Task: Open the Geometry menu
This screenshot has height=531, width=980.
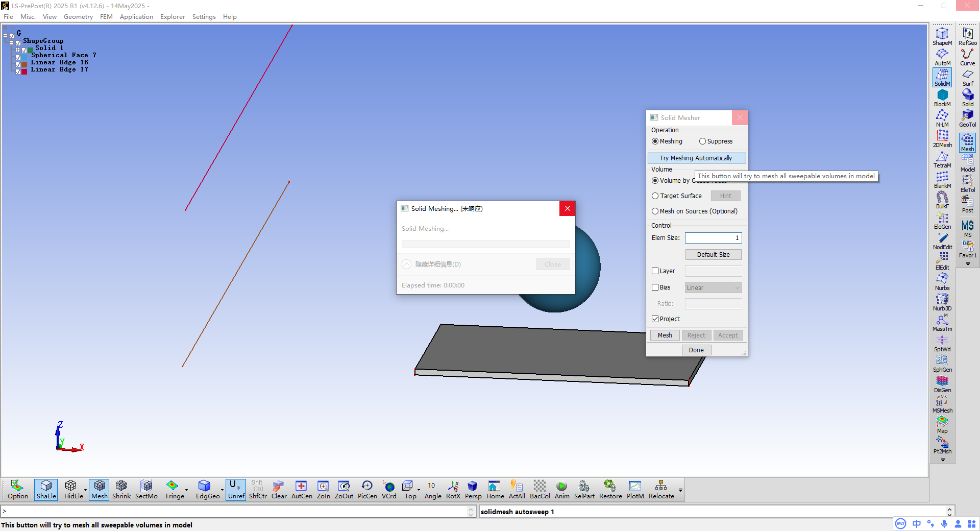Action: tap(78, 17)
